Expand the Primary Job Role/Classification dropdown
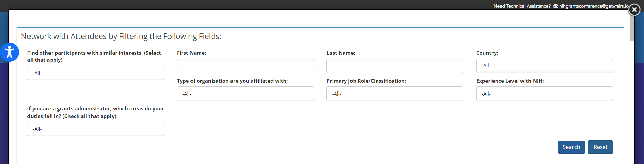 [x=395, y=94]
